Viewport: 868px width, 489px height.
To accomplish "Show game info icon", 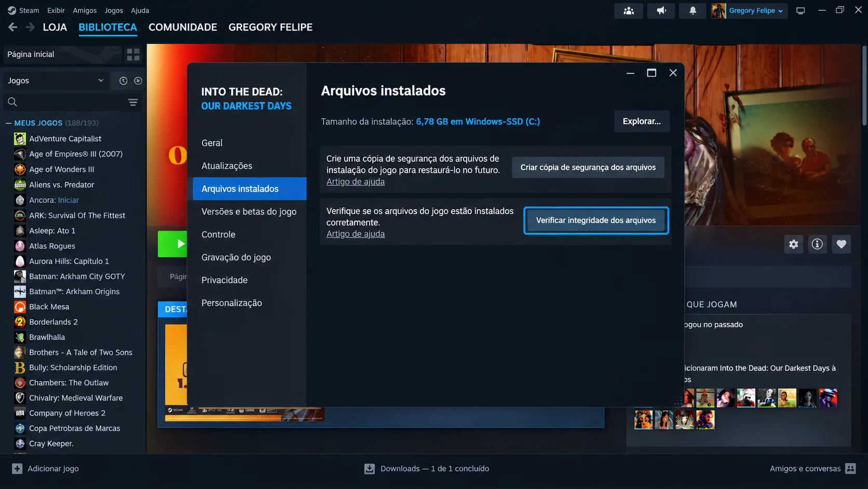I will point(817,244).
